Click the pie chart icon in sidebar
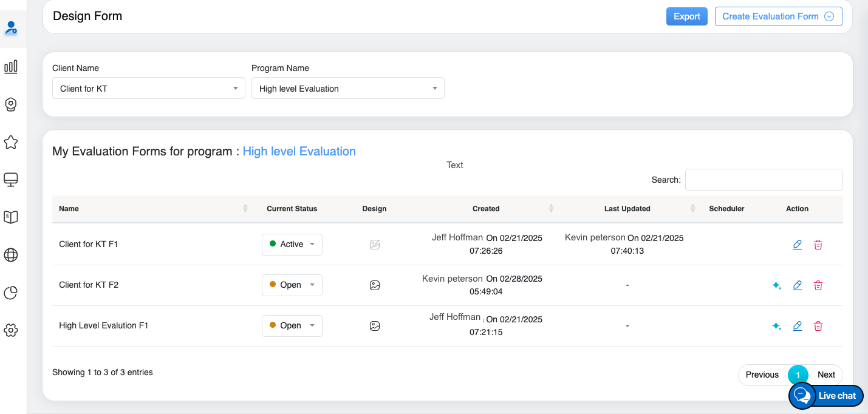868x414 pixels. tap(11, 293)
